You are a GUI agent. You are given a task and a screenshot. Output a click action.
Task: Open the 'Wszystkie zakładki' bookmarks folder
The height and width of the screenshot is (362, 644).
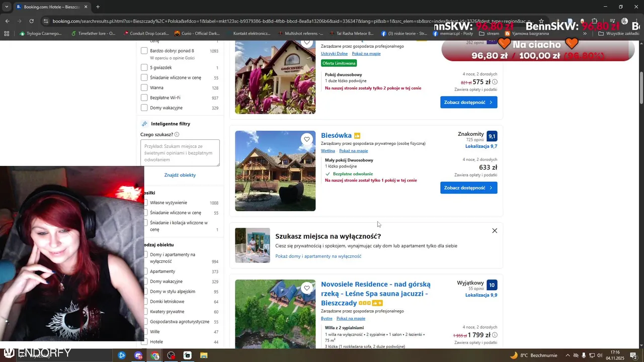[618, 34]
